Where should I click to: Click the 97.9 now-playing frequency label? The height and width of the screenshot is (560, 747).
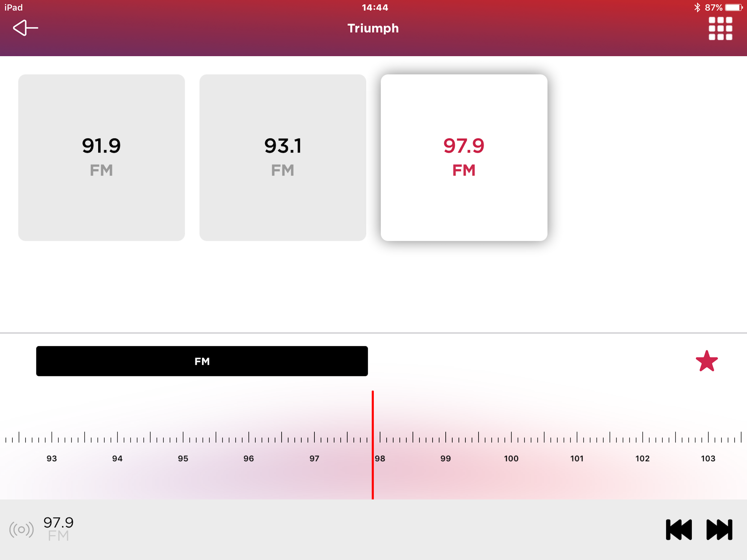click(x=59, y=522)
